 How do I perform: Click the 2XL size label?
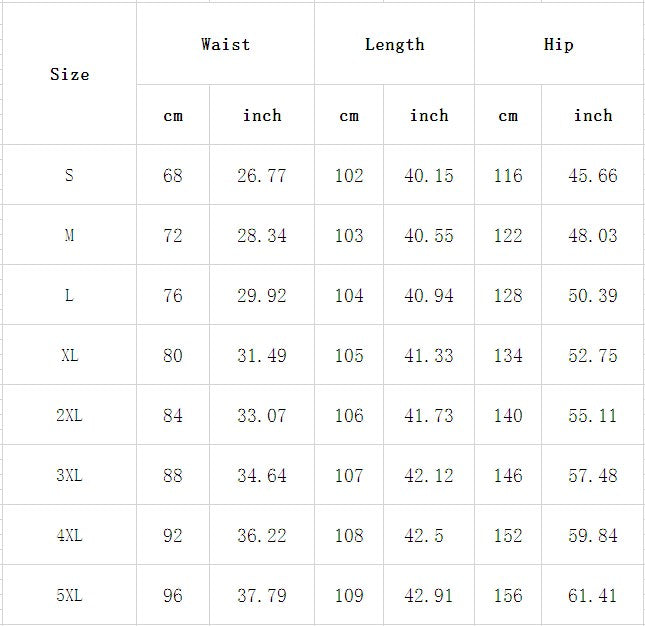(69, 415)
